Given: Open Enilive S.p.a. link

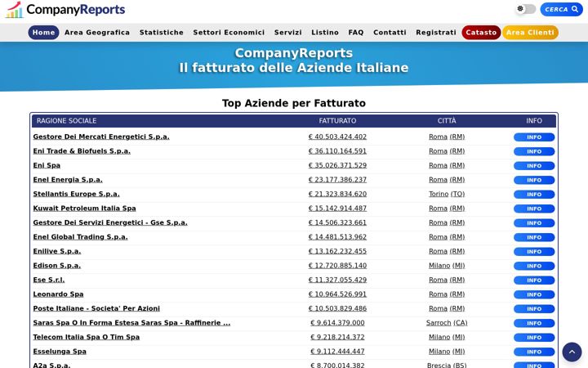Looking at the screenshot, I should click(x=57, y=251).
